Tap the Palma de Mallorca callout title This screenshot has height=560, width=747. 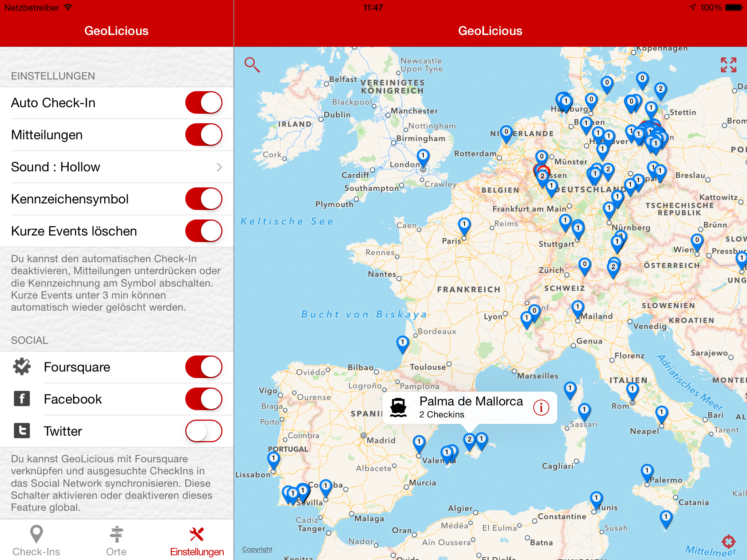pyautogui.click(x=471, y=401)
